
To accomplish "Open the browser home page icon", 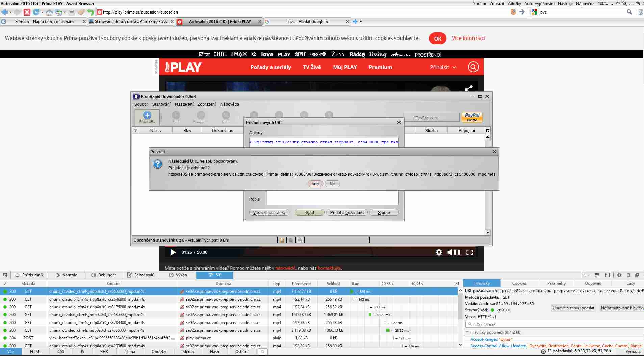I will 49,12.
